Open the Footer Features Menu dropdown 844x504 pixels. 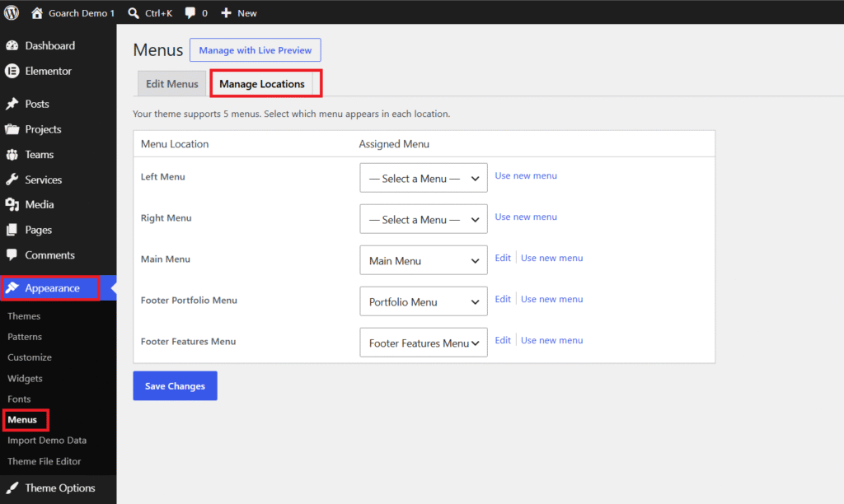[424, 343]
